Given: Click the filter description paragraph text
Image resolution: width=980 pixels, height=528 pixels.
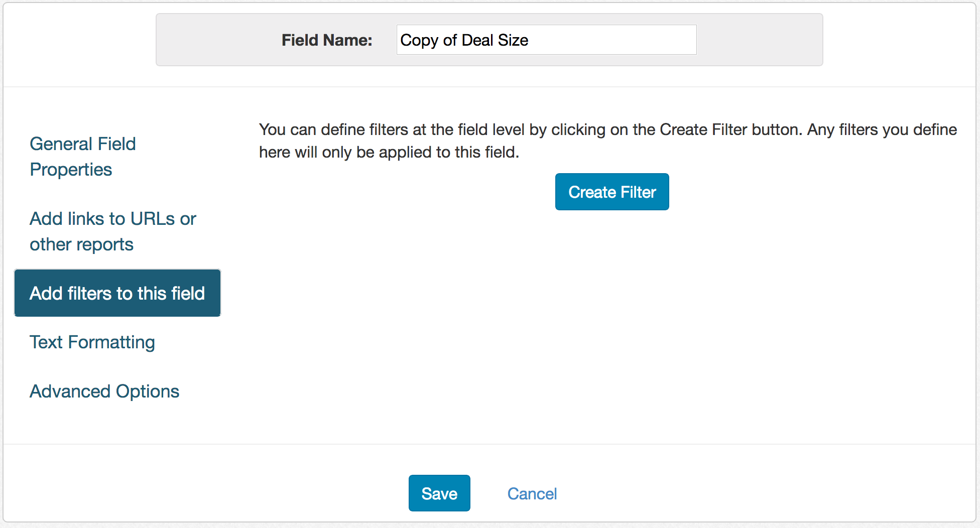Looking at the screenshot, I should [607, 141].
